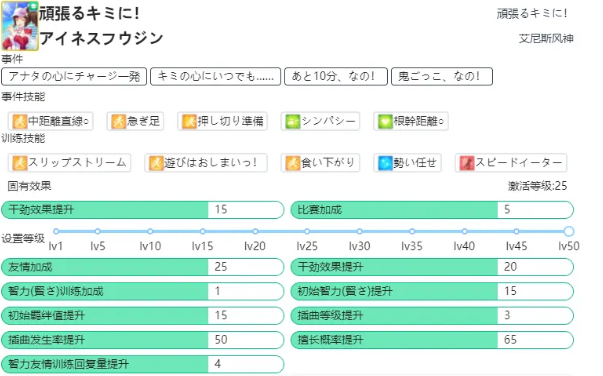Open event キミの心にいつでも……
Screen dimensions: 603x376
click(x=215, y=77)
